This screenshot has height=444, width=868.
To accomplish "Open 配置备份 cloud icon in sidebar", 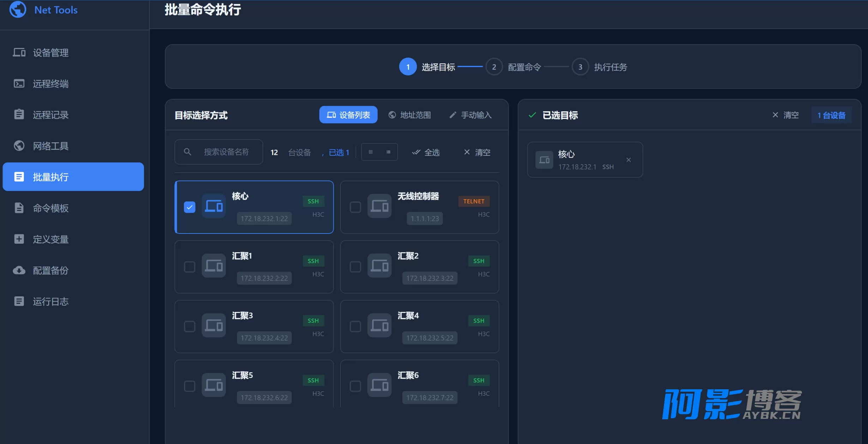I will click(19, 270).
